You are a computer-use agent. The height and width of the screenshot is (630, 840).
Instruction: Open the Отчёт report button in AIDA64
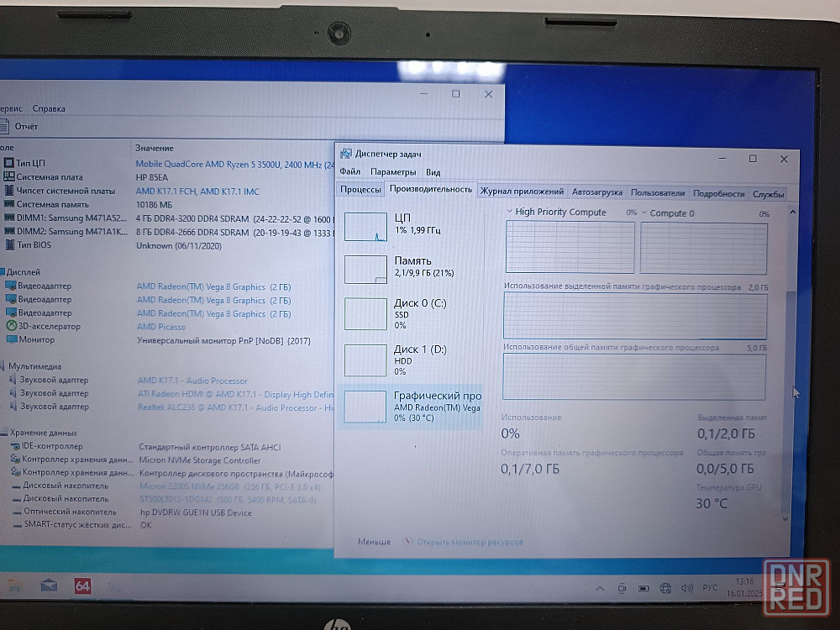(x=19, y=127)
